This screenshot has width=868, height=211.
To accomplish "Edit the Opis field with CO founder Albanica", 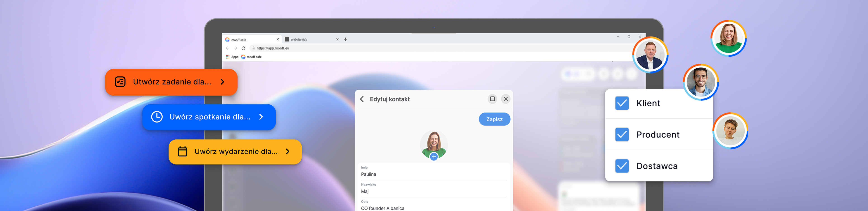I will pos(434,205).
